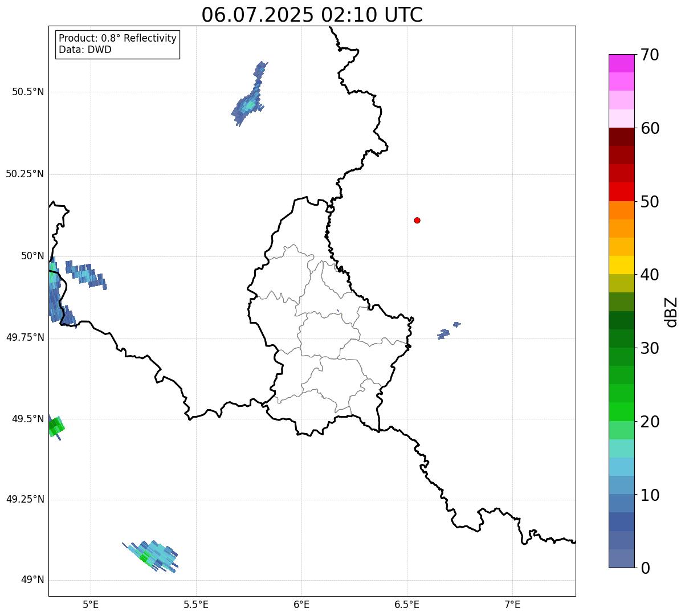This screenshot has height=616, width=685.
Task: Click the green echo near 49.5°N left edge
Action: point(56,427)
